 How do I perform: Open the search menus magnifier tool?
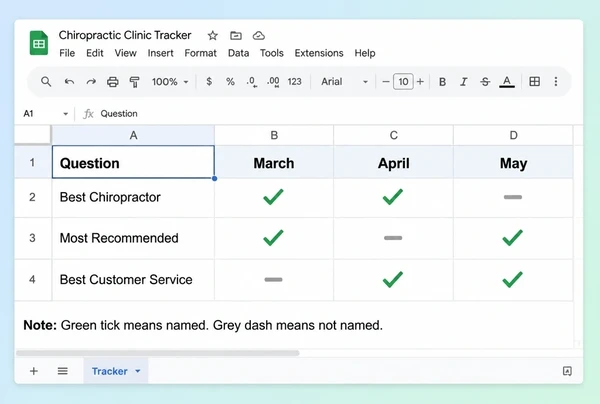[46, 81]
